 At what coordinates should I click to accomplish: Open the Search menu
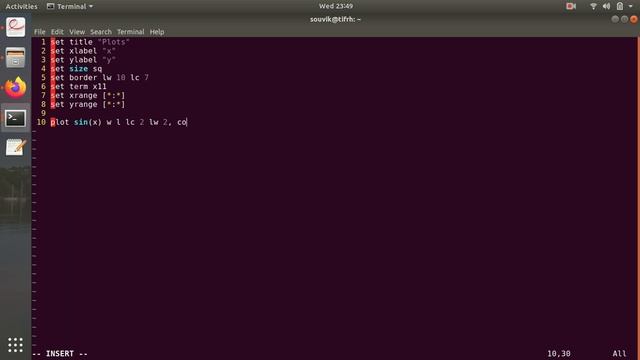tap(101, 32)
